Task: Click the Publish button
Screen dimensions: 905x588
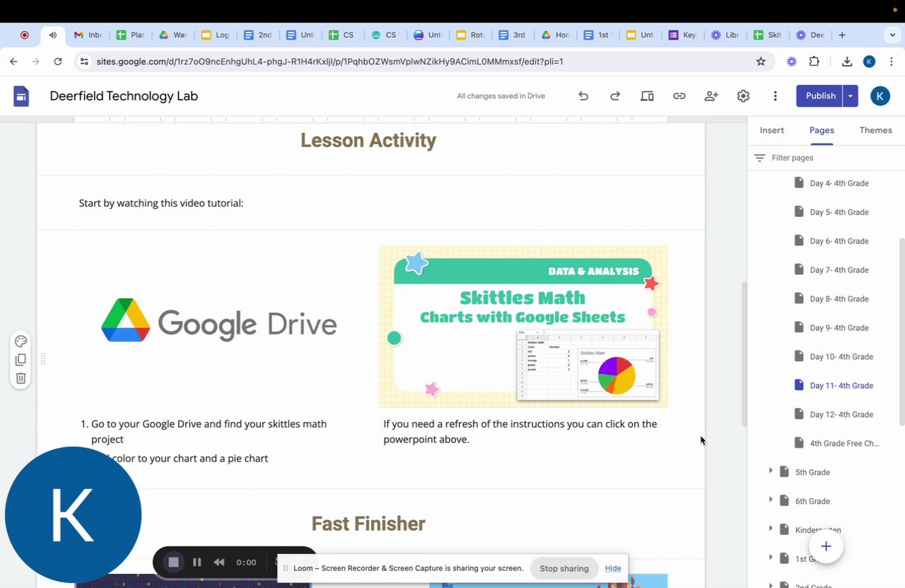Action: point(820,96)
